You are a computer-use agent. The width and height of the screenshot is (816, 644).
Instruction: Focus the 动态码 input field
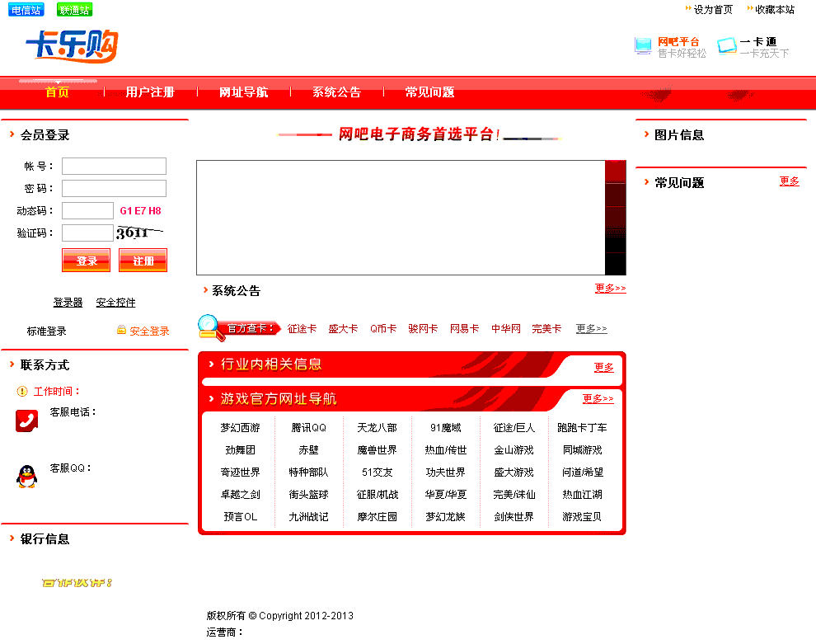click(x=87, y=211)
